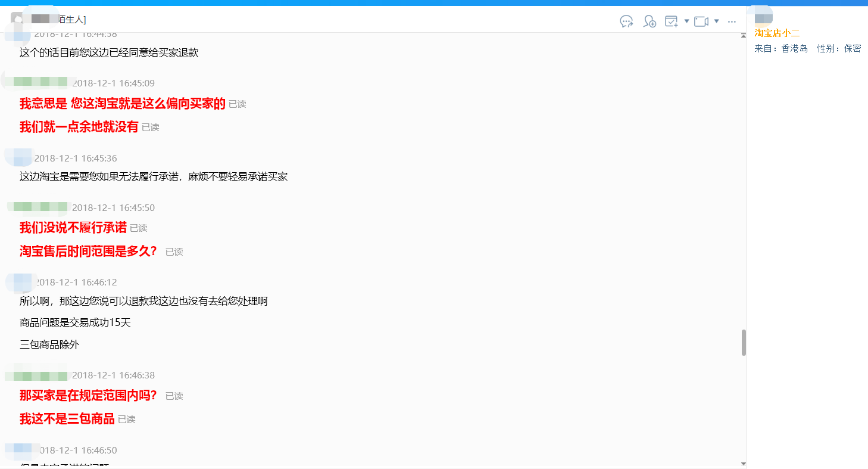Click the forward message chat-bubble icon
Viewport: 868px width, 469px height.
[626, 21]
